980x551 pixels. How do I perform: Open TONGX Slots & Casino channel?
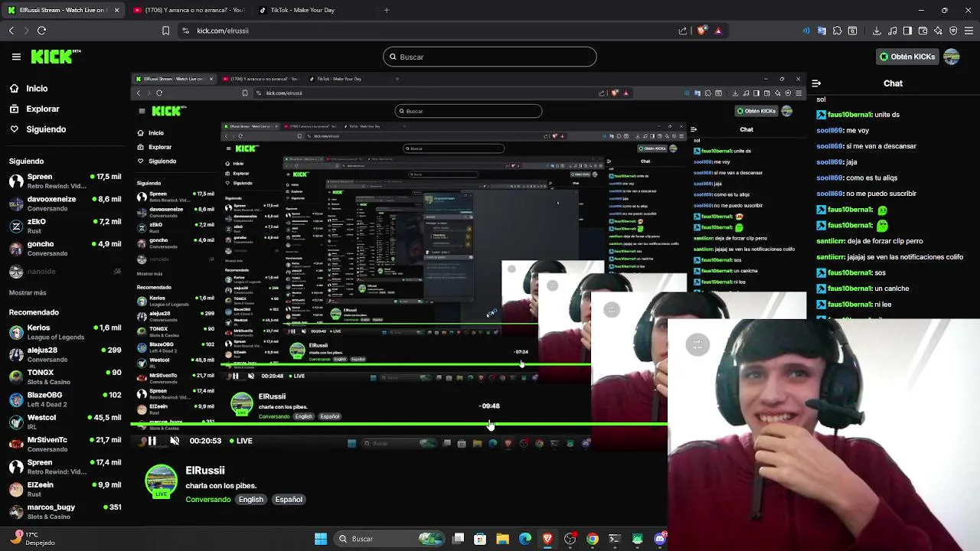[x=65, y=377]
